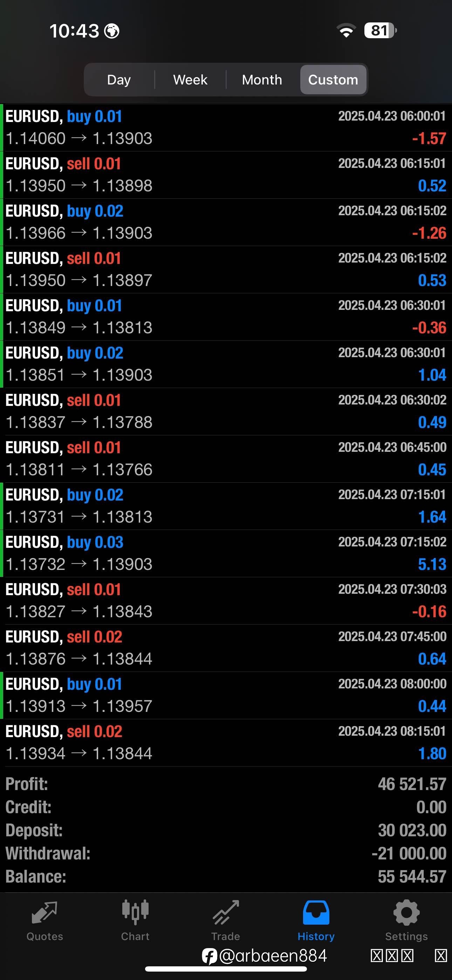
Task: Tap the History inbox icon
Action: tap(316, 912)
